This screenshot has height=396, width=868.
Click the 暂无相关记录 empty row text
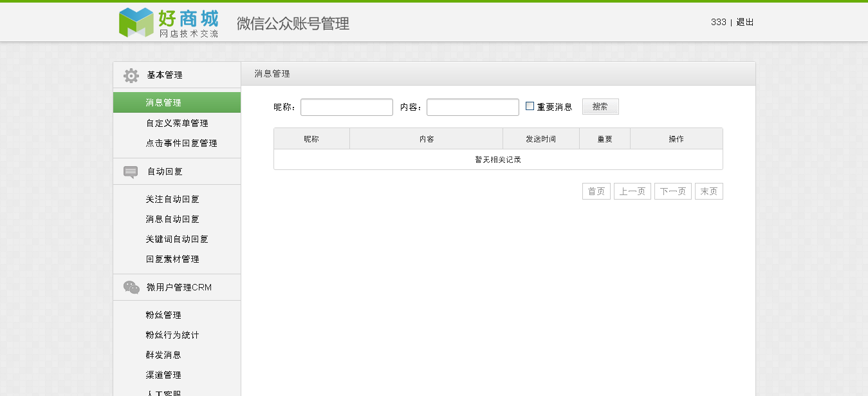[498, 160]
